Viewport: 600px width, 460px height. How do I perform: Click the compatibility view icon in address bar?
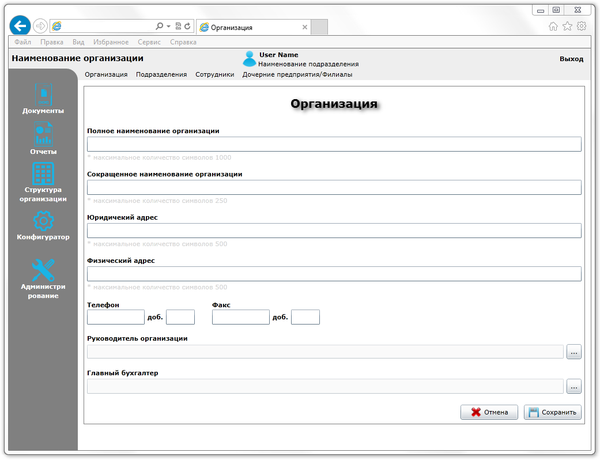178,26
